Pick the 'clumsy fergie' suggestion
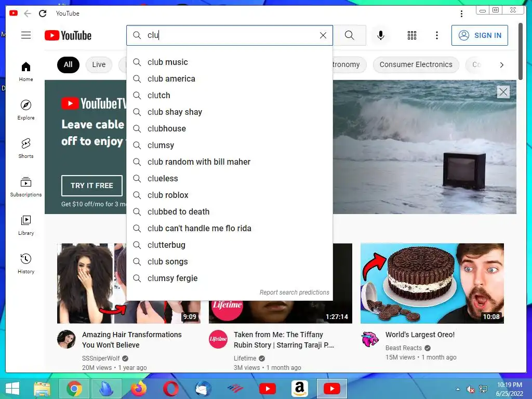Image resolution: width=532 pixels, height=399 pixels. pyautogui.click(x=229, y=278)
